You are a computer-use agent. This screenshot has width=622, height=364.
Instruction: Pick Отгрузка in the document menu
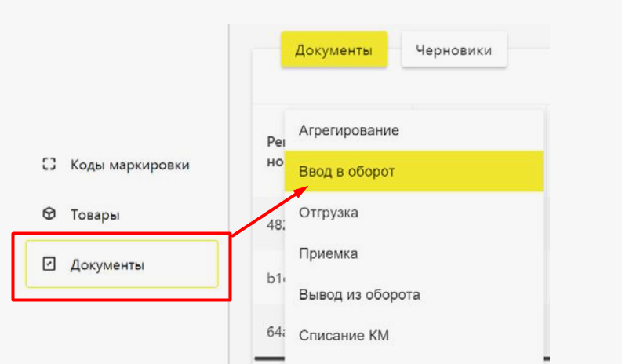coord(329,213)
